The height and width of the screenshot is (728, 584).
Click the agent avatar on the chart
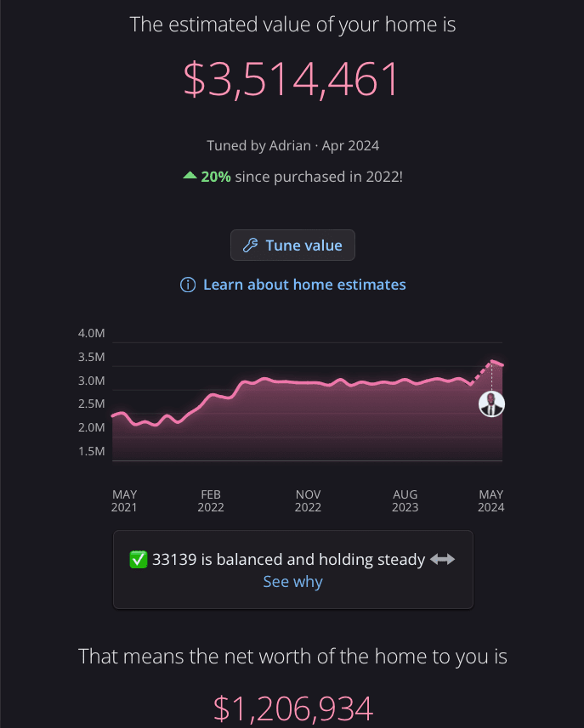tap(491, 404)
